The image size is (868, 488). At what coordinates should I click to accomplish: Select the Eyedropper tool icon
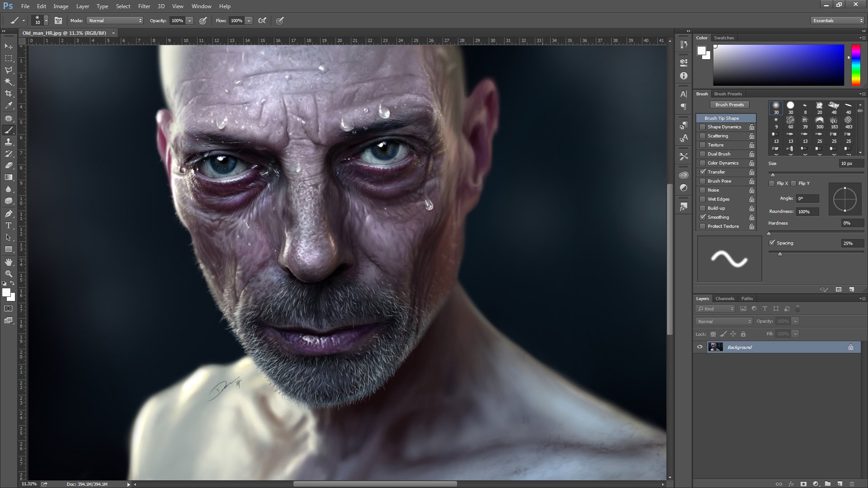tap(8, 106)
